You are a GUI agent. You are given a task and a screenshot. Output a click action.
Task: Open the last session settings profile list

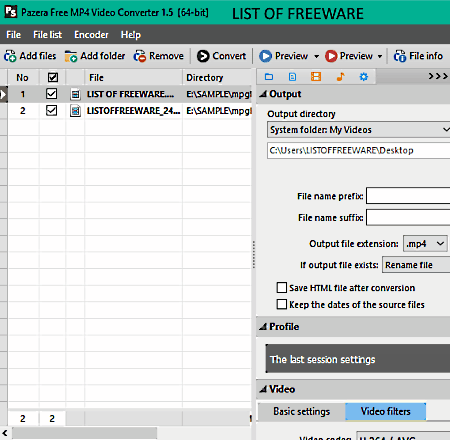coord(358,359)
